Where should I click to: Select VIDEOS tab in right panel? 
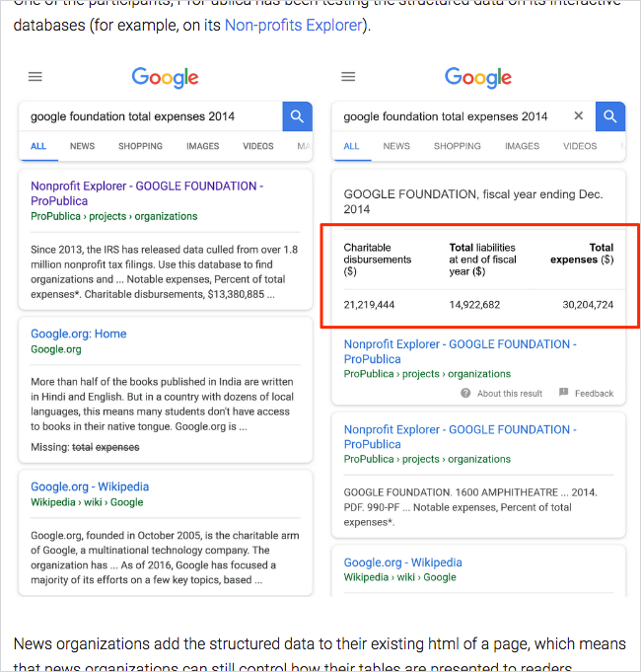coord(580,146)
